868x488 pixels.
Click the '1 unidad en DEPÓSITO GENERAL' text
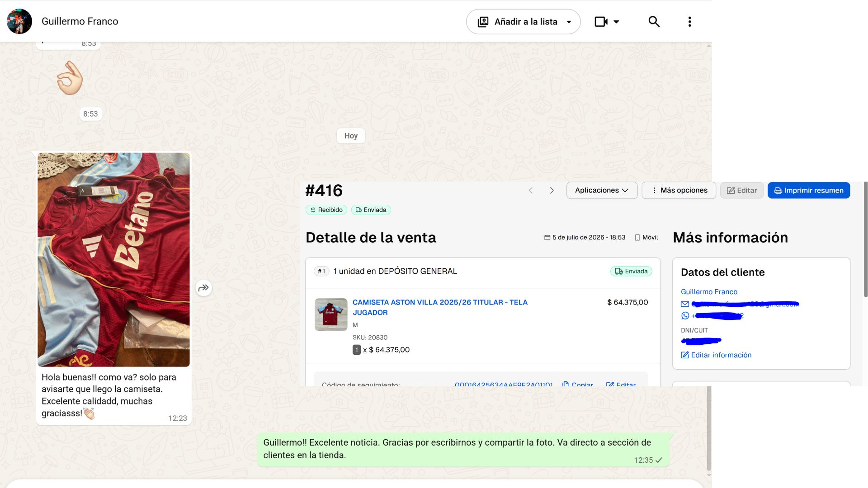(x=395, y=271)
